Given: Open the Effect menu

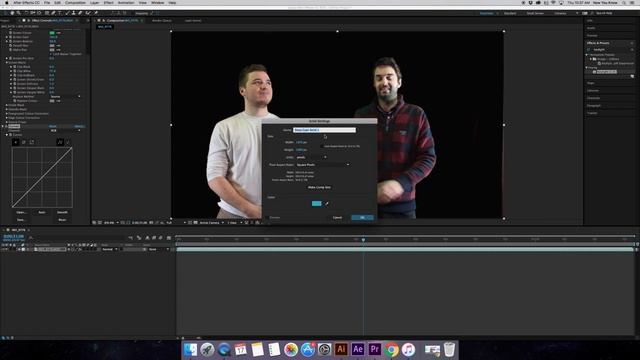Looking at the screenshot, I should (109, 2).
